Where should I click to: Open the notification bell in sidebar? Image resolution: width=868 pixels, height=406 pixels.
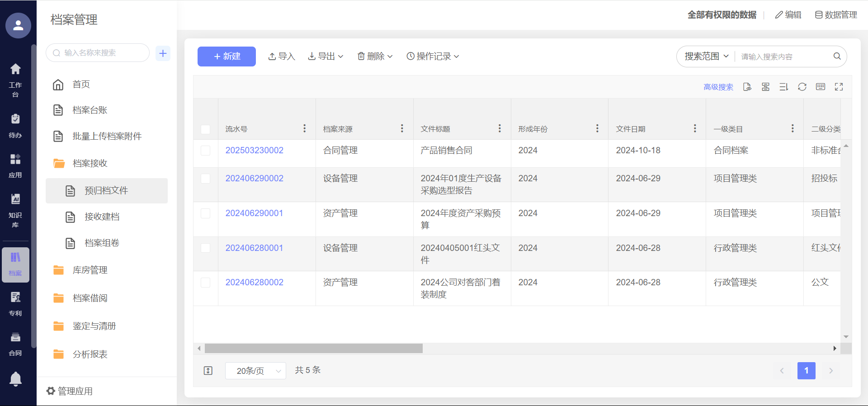[15, 378]
